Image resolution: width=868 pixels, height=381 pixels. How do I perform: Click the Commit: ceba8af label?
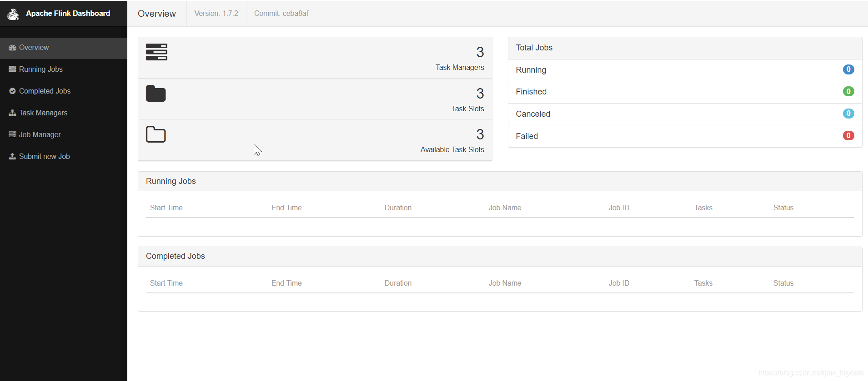281,14
